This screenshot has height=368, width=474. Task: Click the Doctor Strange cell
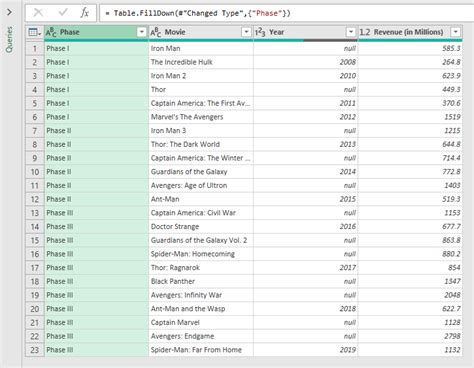point(201,227)
